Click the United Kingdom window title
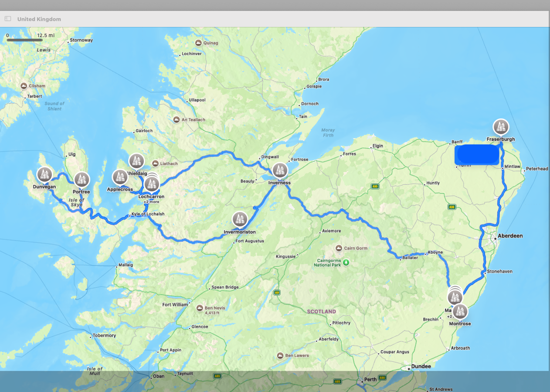Screen dimensions: 550x392 coord(39,19)
